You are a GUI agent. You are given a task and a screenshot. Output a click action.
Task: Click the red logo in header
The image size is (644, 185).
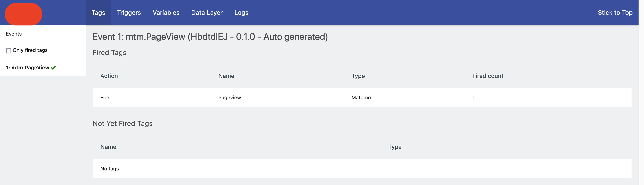[24, 14]
